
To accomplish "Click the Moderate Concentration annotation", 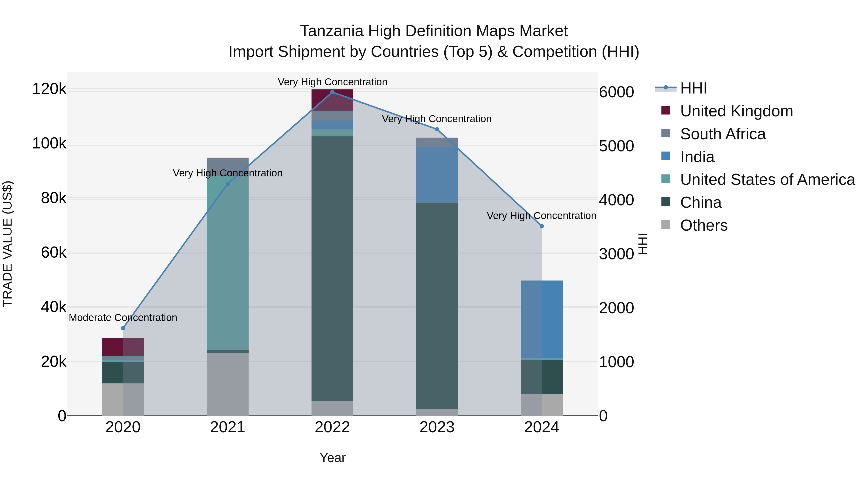I will click(123, 318).
